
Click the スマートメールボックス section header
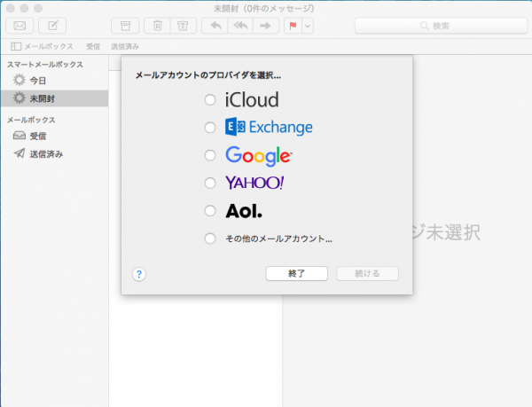[x=45, y=65]
